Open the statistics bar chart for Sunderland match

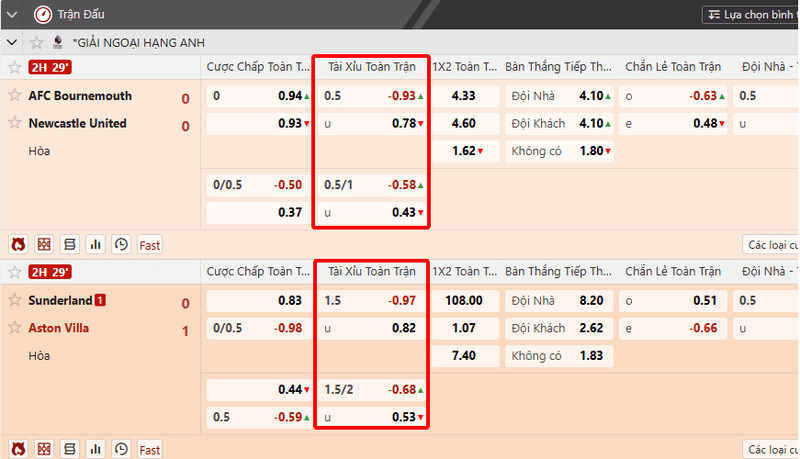96,449
